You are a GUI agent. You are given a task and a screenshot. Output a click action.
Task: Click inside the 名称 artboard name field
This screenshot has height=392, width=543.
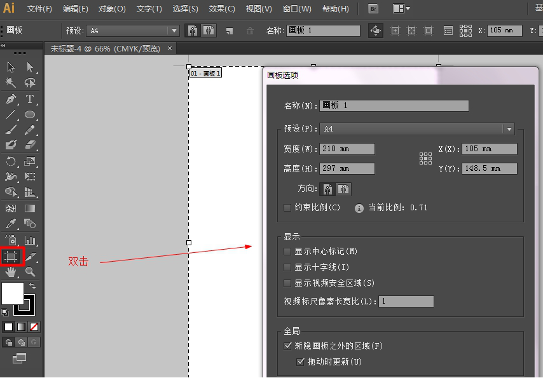[x=394, y=105]
